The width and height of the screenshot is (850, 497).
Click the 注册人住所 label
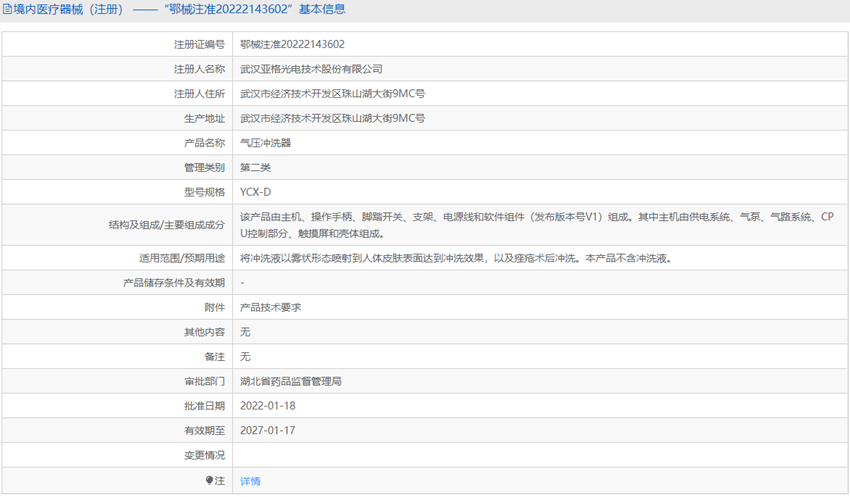(x=199, y=94)
